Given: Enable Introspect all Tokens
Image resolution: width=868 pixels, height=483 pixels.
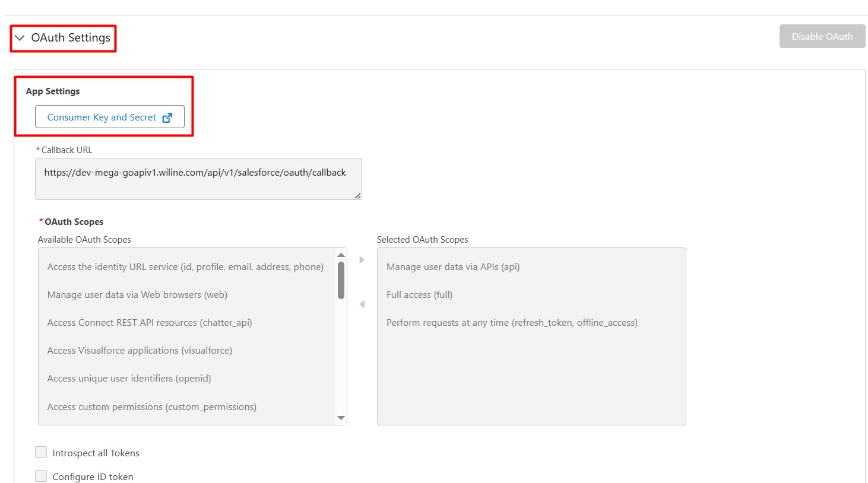Looking at the screenshot, I should pyautogui.click(x=41, y=452).
